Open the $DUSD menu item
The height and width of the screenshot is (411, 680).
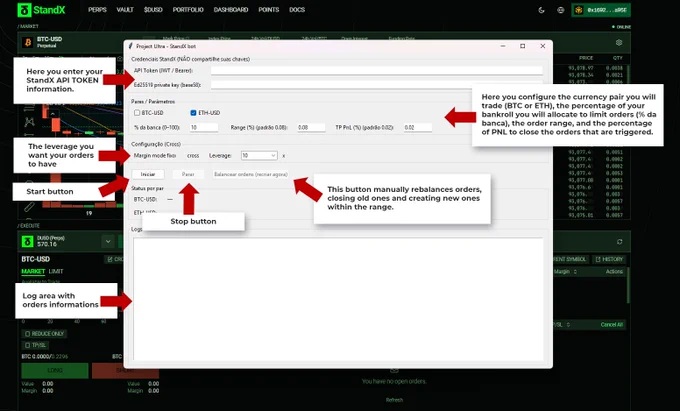[x=153, y=10]
